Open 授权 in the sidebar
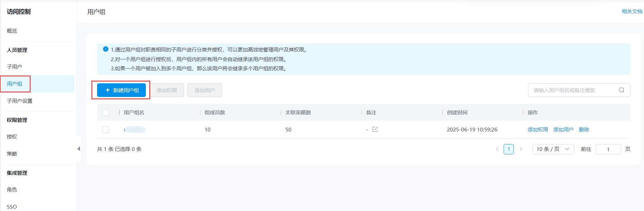Image resolution: width=644 pixels, height=211 pixels. (12, 137)
